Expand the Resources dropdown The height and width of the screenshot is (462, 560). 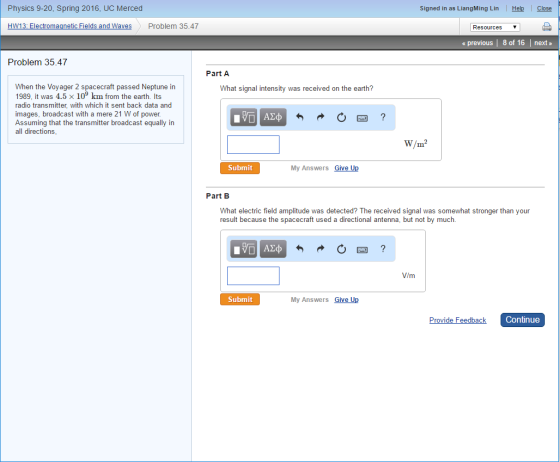pyautogui.click(x=495, y=27)
